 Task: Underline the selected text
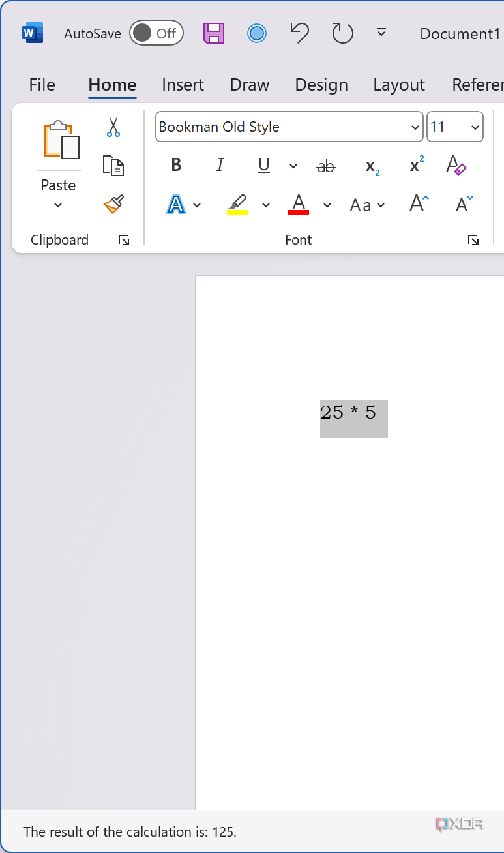click(264, 165)
